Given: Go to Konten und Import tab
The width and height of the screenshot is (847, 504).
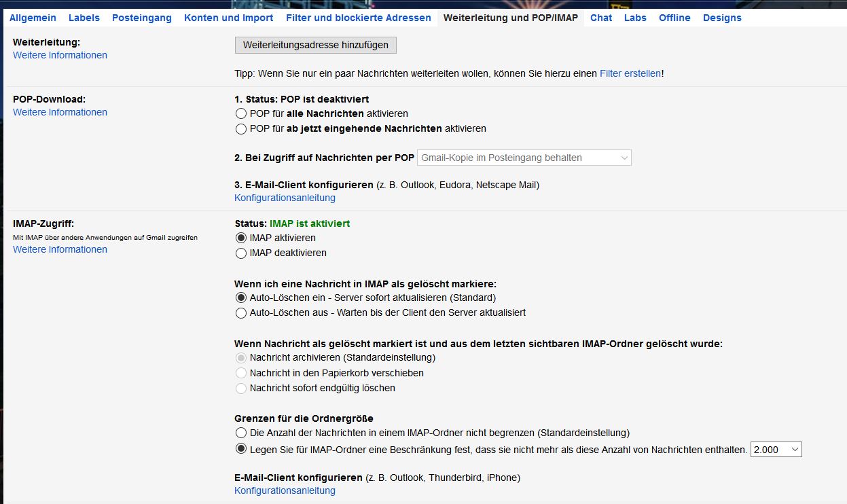Looking at the screenshot, I should pos(229,18).
